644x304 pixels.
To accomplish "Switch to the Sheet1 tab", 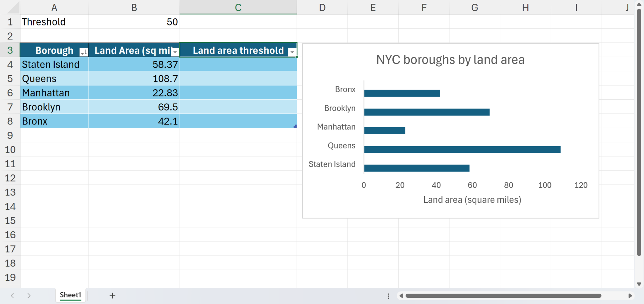I will [x=70, y=295].
